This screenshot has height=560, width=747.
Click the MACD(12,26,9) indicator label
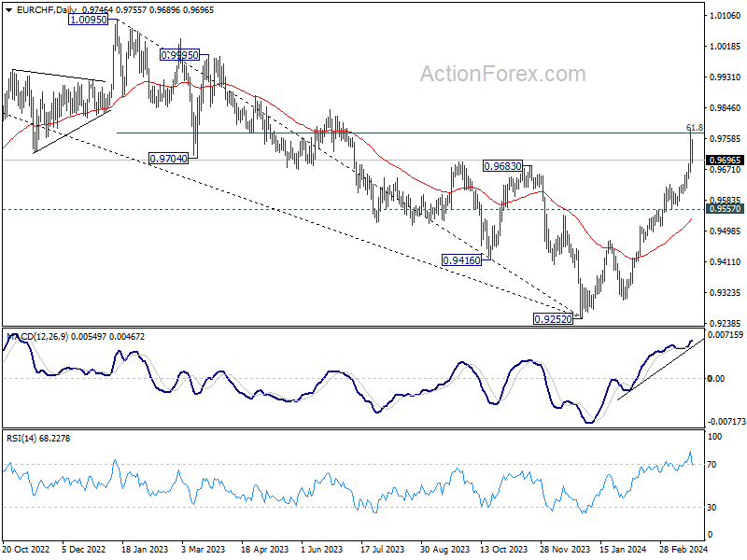click(x=38, y=337)
